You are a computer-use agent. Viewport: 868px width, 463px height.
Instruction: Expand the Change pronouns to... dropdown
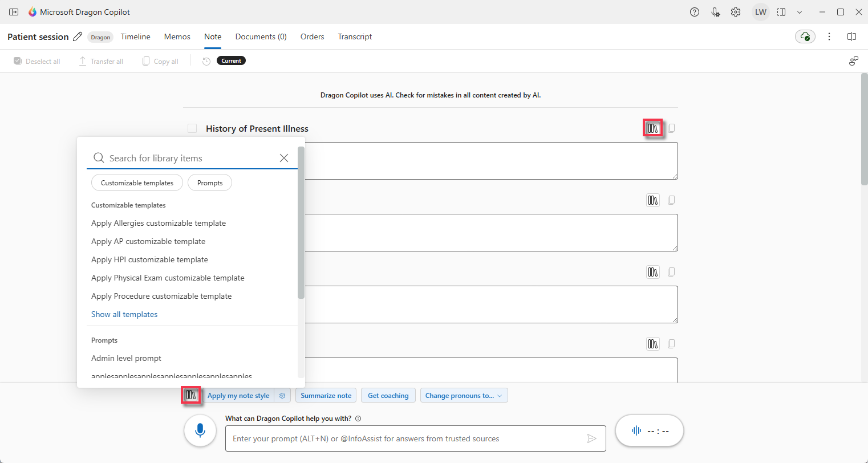pos(464,395)
